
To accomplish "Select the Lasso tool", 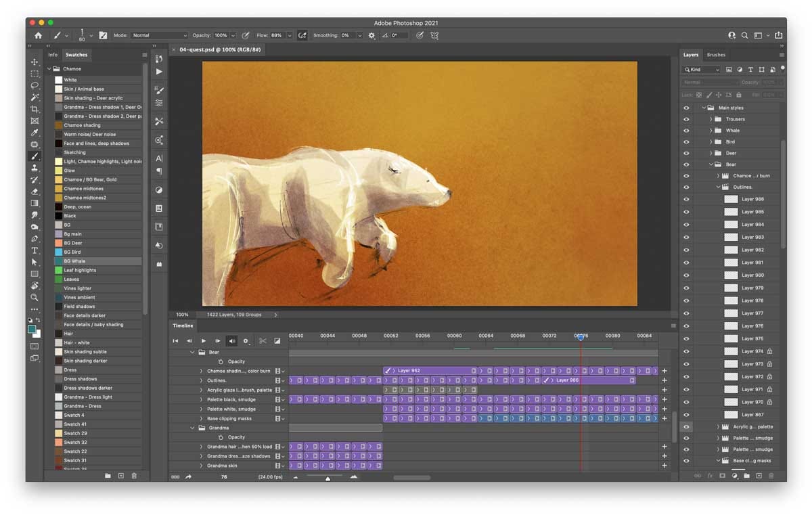I will point(35,85).
